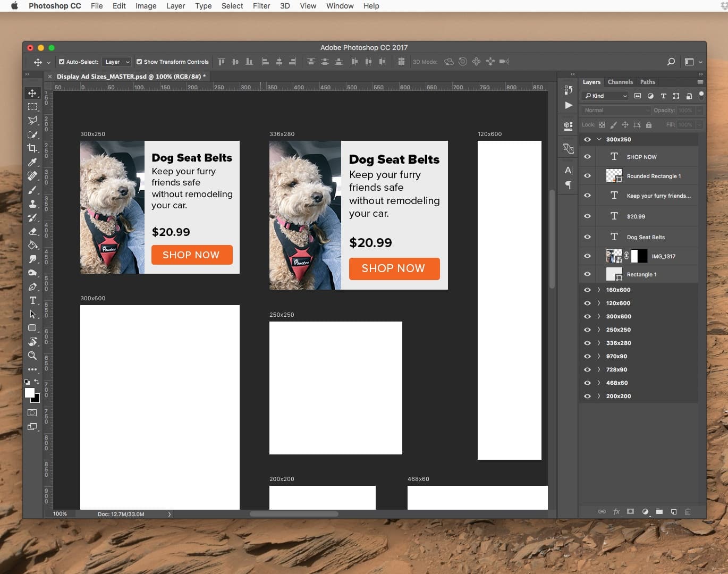The height and width of the screenshot is (574, 728).
Task: Select the Zoom tool
Action: tap(32, 356)
